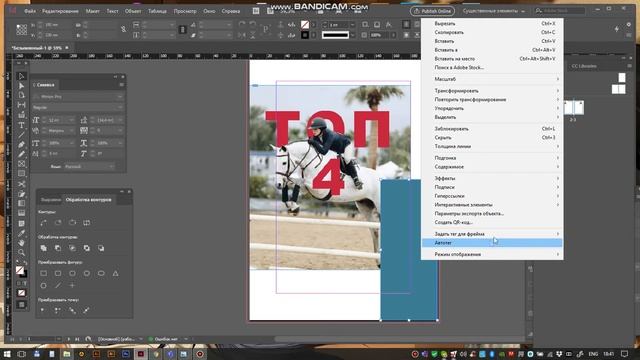This screenshot has height=360, width=640.
Task: Open the Объект menu
Action: tap(133, 11)
